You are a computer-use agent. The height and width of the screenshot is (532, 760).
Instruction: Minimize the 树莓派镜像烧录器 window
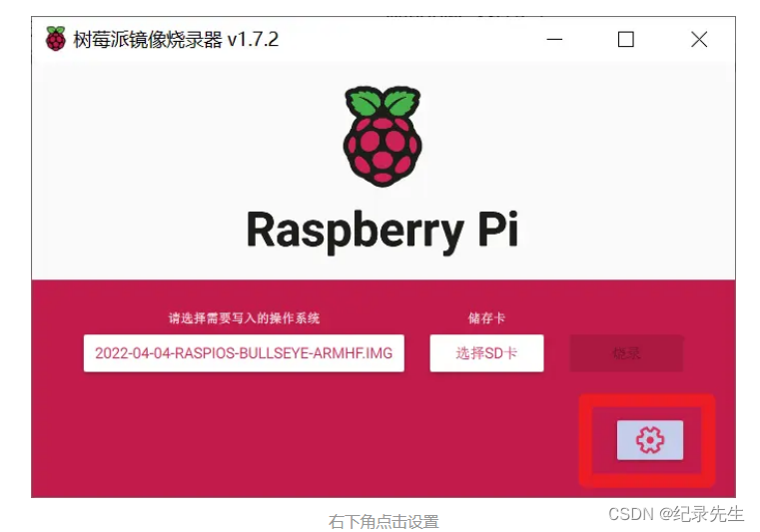(554, 39)
